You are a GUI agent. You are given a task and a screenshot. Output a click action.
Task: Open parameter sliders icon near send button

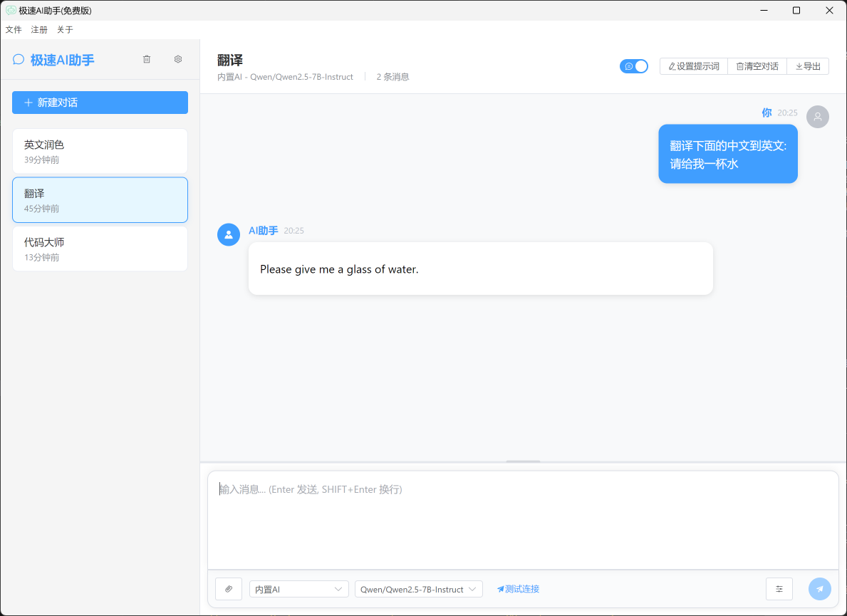[779, 589]
